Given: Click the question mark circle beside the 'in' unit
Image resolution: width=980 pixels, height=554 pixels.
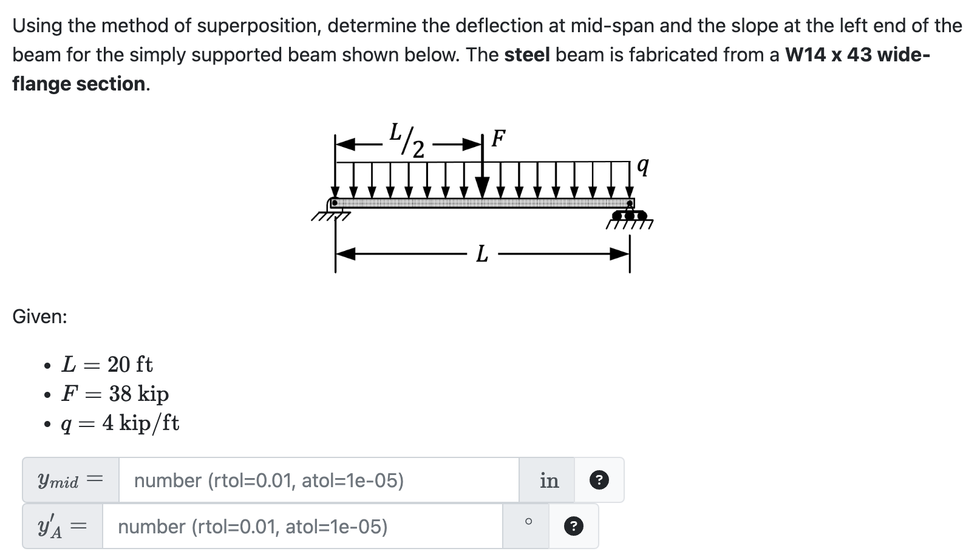Looking at the screenshot, I should pos(601,481).
